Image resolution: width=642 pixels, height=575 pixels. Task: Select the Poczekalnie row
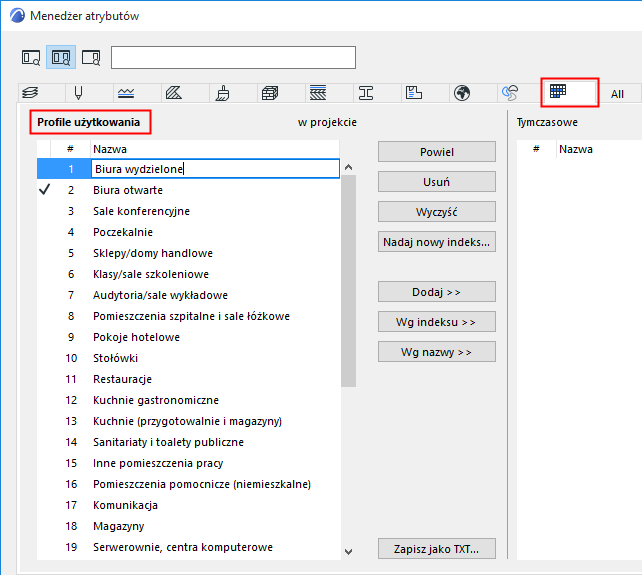pos(188,232)
